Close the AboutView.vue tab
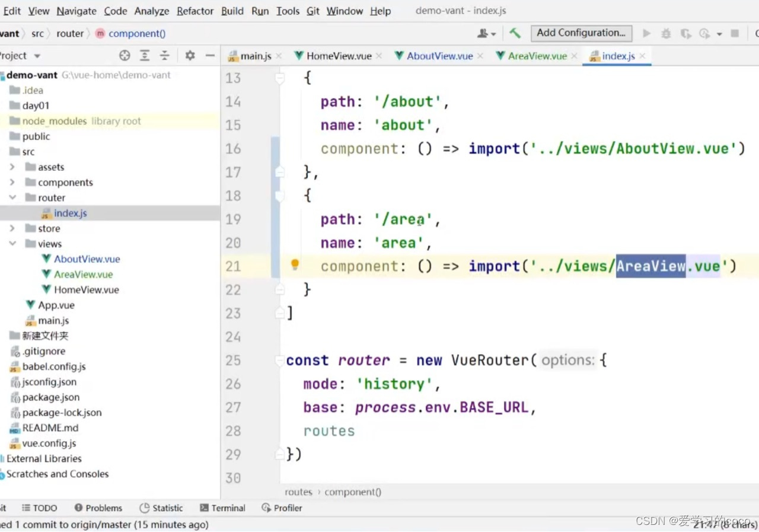The height and width of the screenshot is (532, 759). (480, 56)
